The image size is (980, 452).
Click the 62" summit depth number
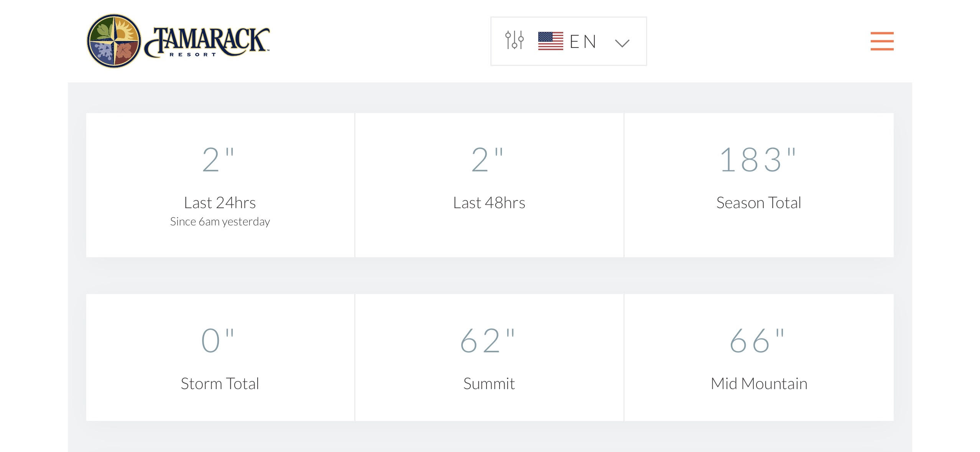487,340
